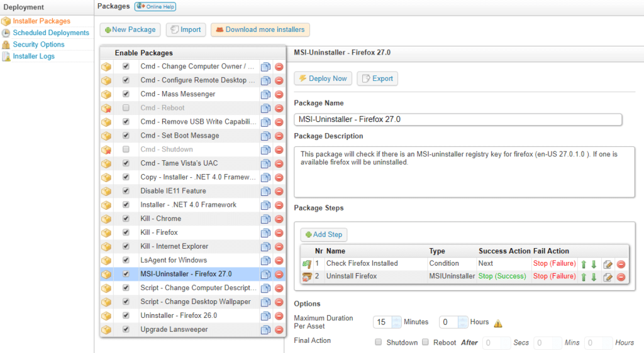The height and width of the screenshot is (353, 644).
Task: Adjust the Hours duration spinner arrows
Action: (463, 322)
